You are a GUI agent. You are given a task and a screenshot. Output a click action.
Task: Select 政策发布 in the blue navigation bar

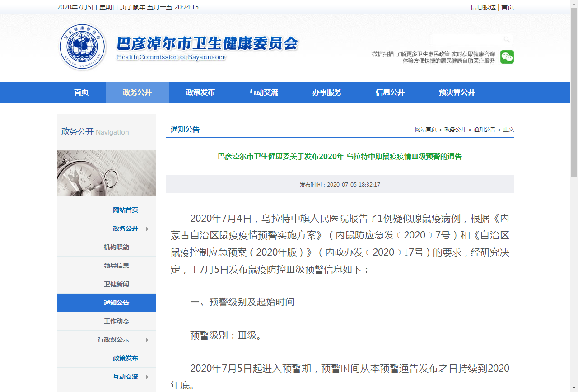[x=200, y=92]
